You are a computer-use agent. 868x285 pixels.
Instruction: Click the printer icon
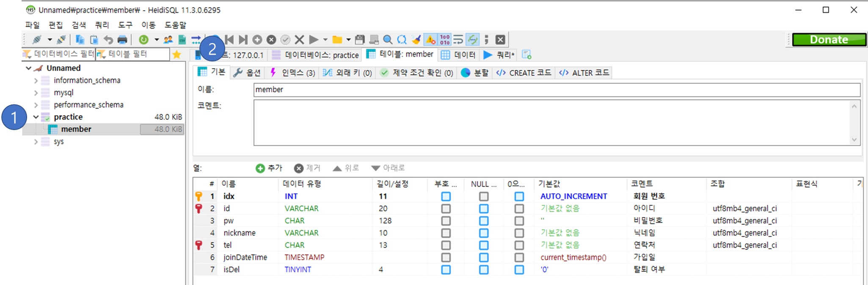122,40
